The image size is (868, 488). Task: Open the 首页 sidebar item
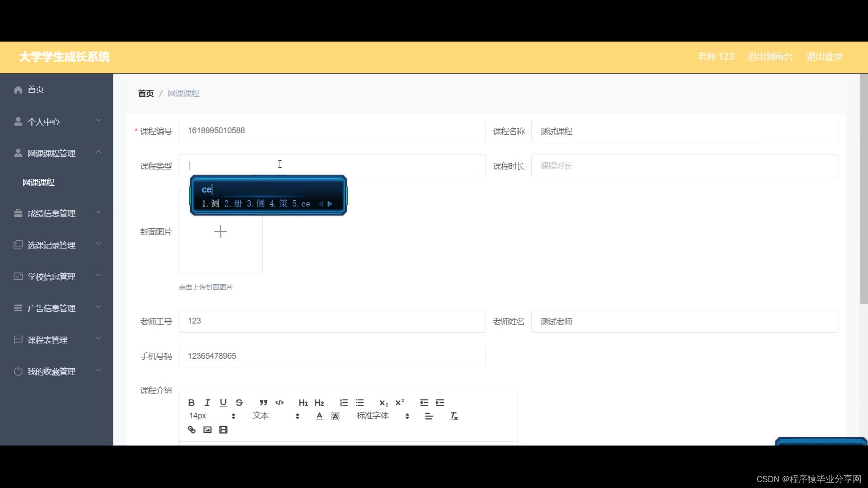[36, 89]
